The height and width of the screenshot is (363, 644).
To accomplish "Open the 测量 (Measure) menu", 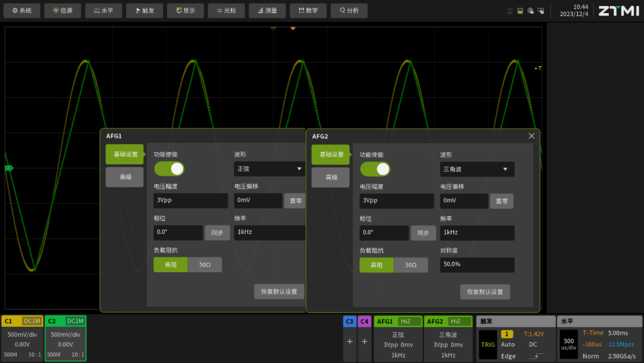I will coord(267,11).
